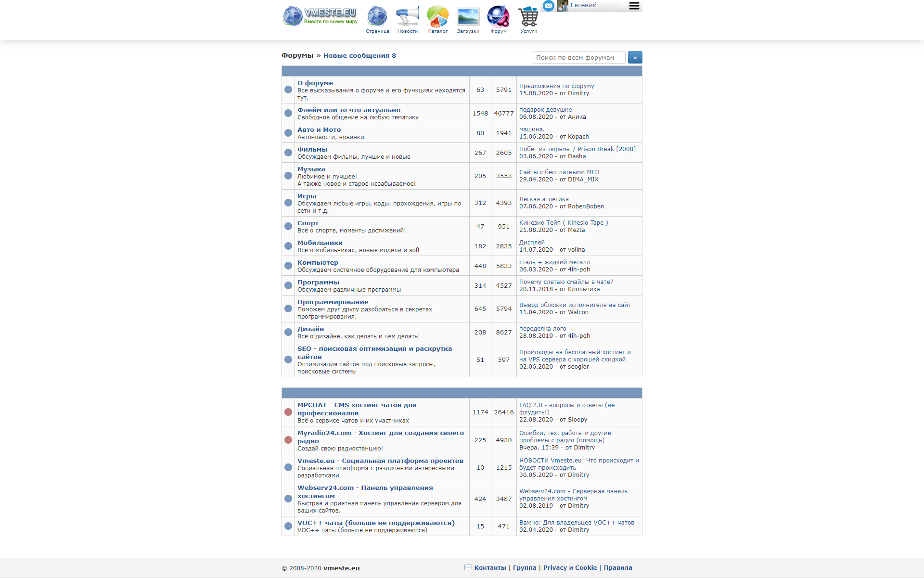The image size is (924, 578).
Task: Click in the forum search field
Action: 578,57
